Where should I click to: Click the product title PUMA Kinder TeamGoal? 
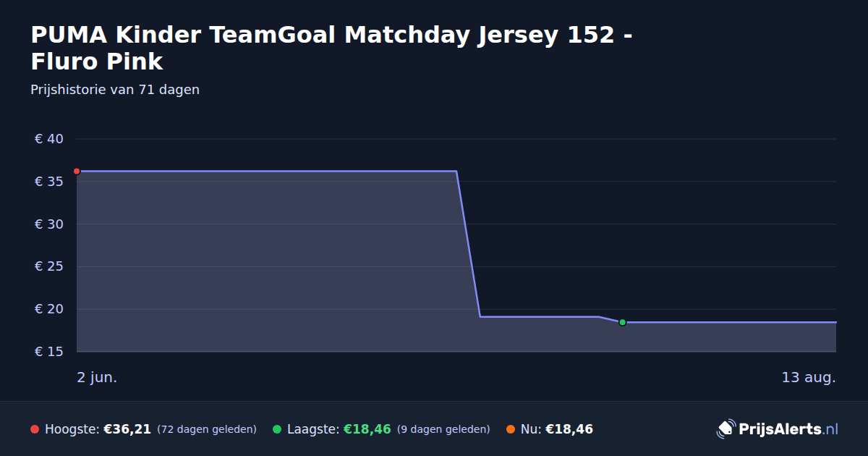[331, 48]
